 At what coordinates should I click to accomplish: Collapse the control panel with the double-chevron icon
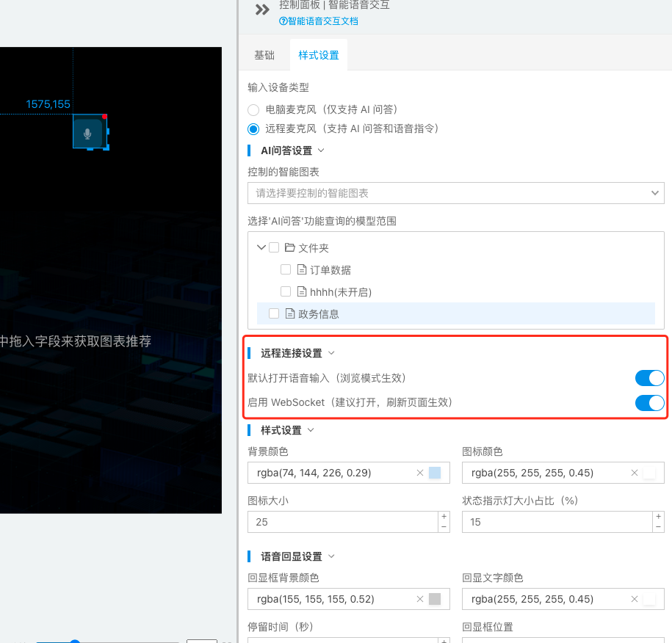pos(262,10)
